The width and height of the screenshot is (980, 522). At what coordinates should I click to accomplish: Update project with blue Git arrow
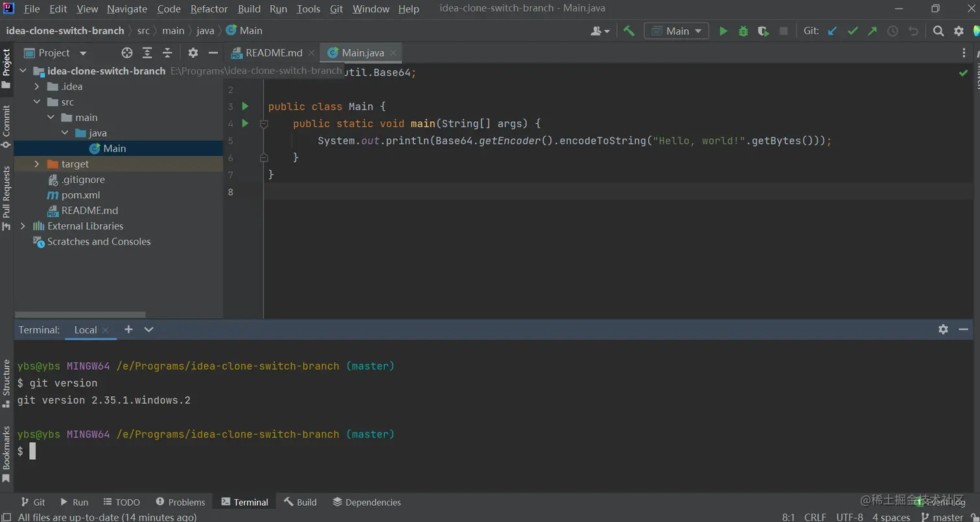pos(833,30)
